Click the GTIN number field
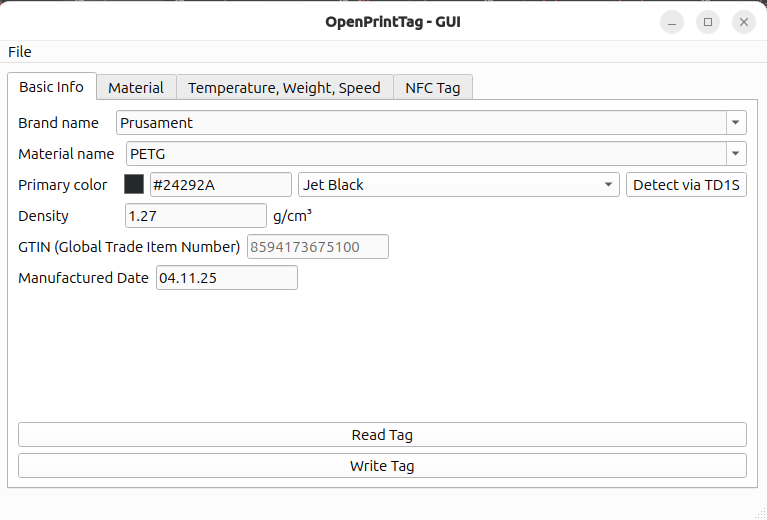Viewport: 767px width, 520px height. point(318,247)
